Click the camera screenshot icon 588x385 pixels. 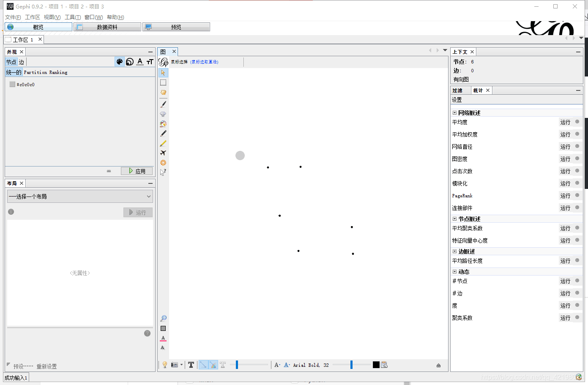[175, 365]
